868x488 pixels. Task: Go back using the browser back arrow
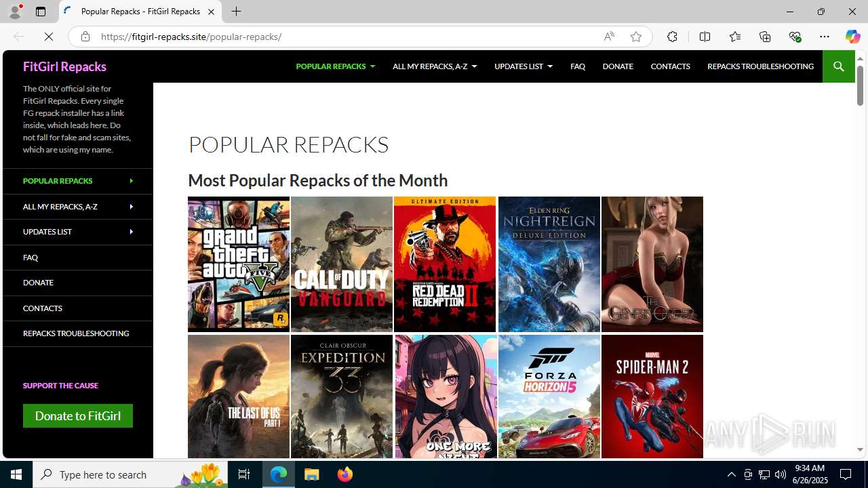19,37
